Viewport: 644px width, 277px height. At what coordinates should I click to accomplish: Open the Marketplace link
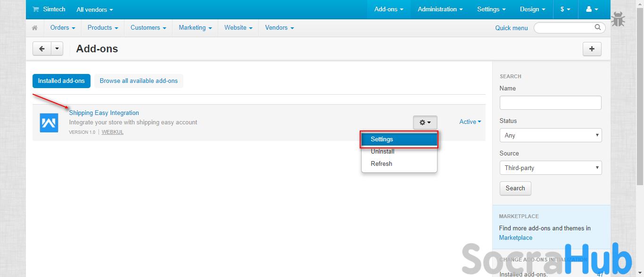point(515,238)
